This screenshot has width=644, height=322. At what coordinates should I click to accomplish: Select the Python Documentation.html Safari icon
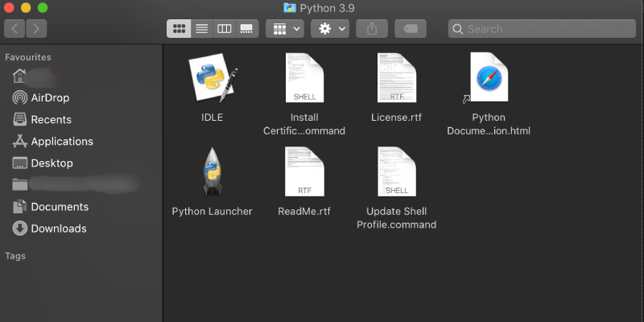pos(489,77)
